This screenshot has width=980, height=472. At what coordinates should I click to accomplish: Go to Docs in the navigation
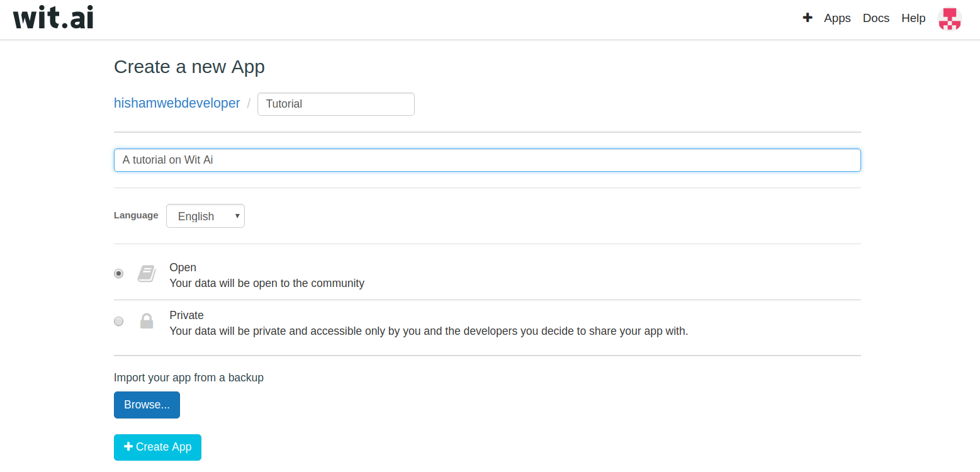[x=876, y=18]
